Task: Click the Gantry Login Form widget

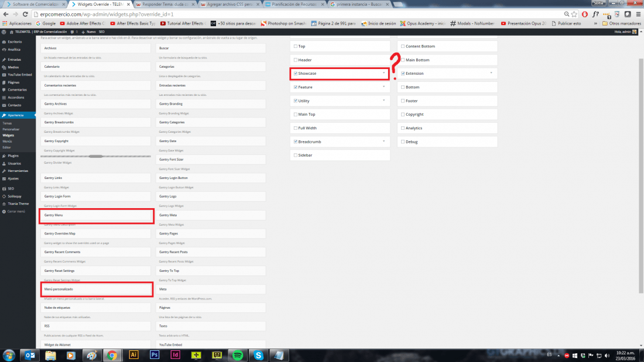Action: [95, 196]
